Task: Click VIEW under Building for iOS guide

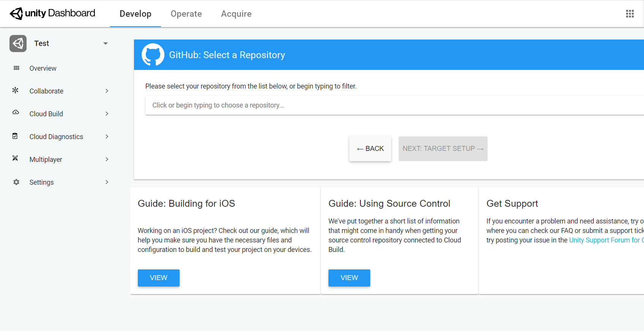Action: coord(159,278)
